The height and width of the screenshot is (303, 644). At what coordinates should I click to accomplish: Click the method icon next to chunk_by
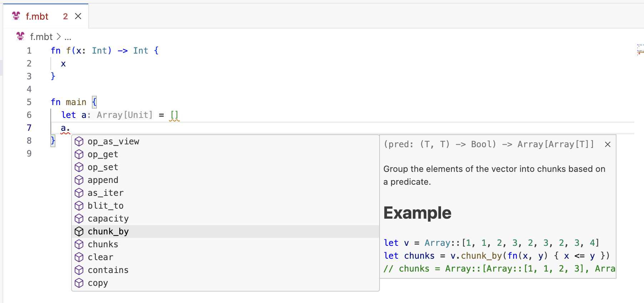click(79, 232)
